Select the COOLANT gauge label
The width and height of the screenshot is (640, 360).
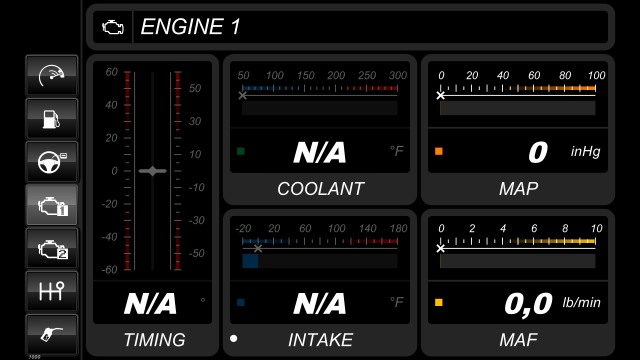(x=320, y=189)
